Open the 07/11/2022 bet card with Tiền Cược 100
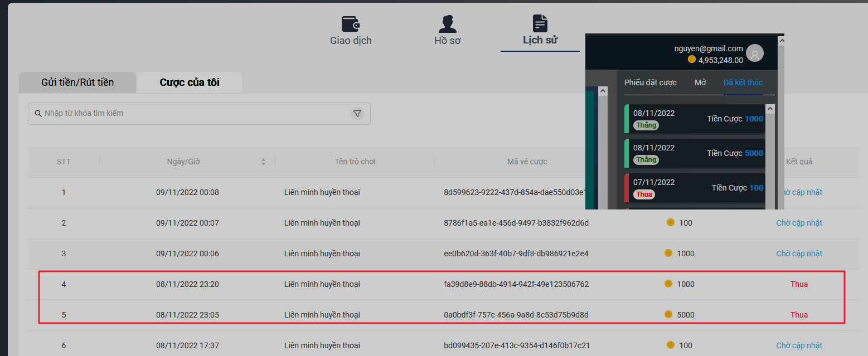 (695, 188)
